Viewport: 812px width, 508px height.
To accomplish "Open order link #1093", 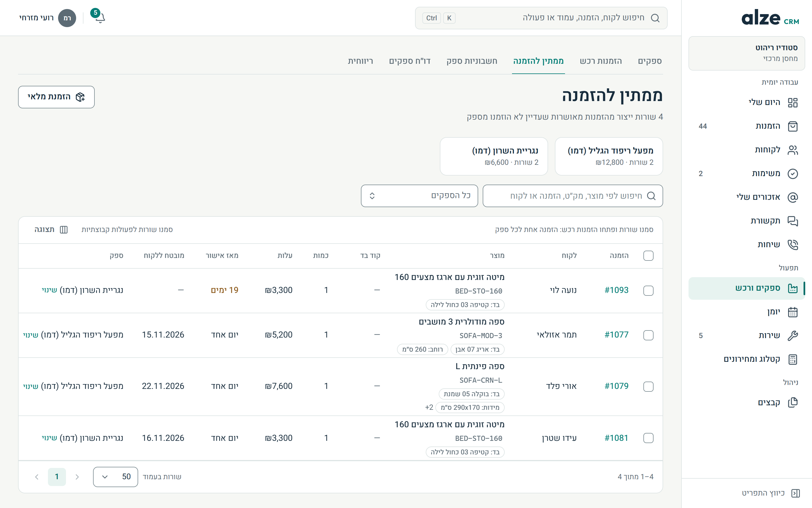I will click(616, 290).
